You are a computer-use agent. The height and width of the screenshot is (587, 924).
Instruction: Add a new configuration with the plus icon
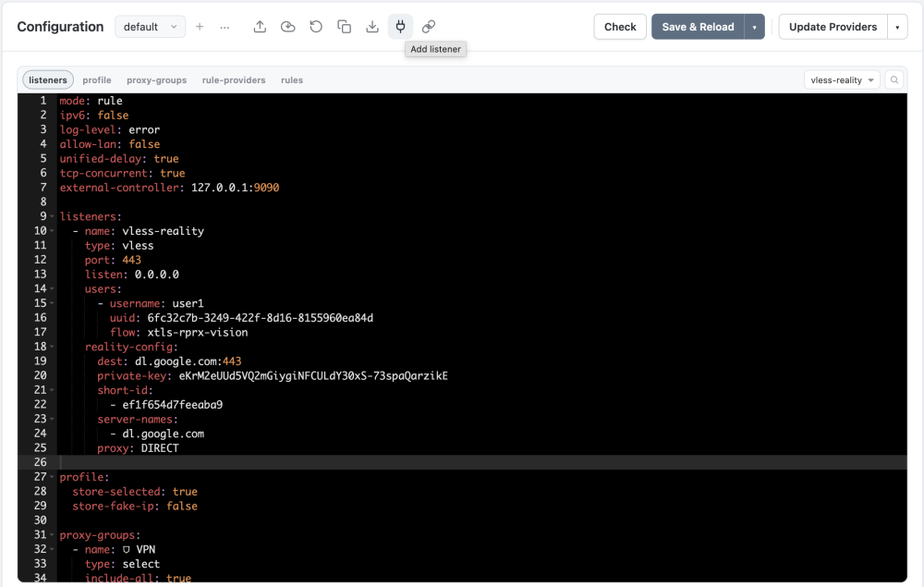click(x=200, y=27)
